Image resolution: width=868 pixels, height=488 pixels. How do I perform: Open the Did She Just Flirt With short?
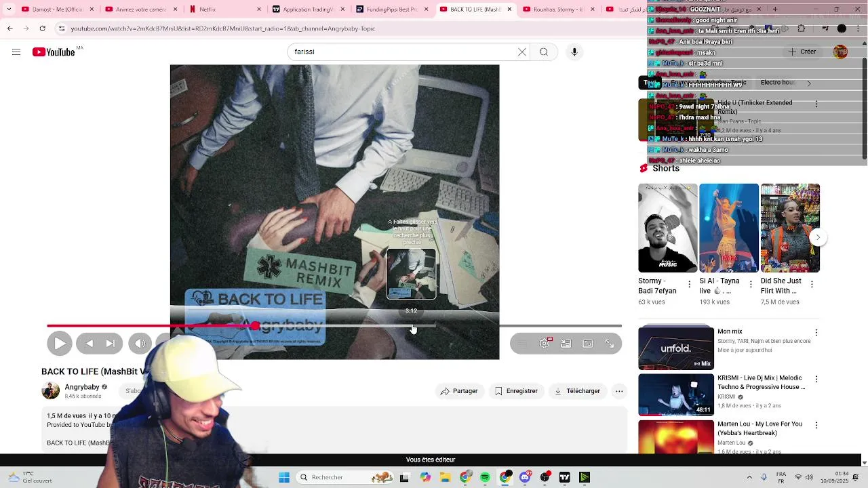click(790, 228)
